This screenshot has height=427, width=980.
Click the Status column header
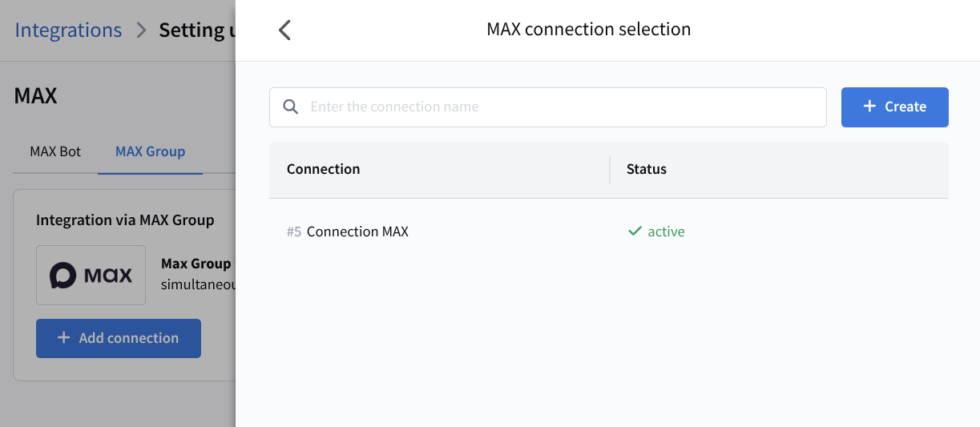click(x=647, y=169)
